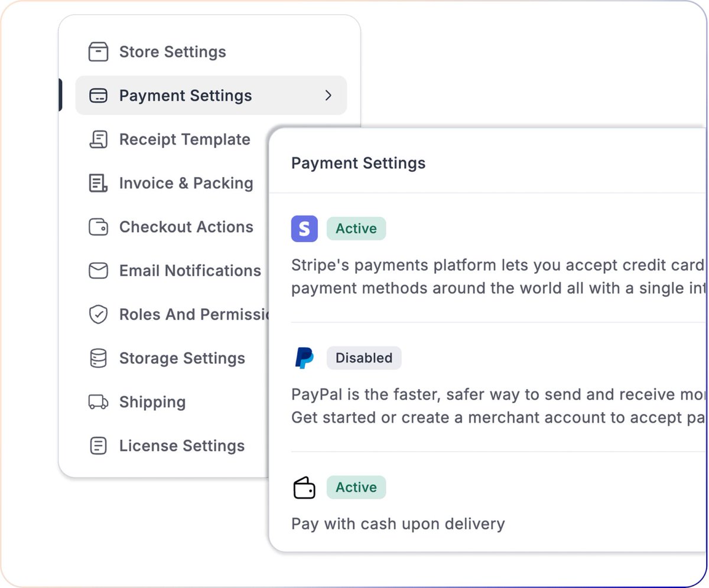Select Payment Settings in sidebar
Image resolution: width=709 pixels, height=588 pixels.
[x=211, y=96]
